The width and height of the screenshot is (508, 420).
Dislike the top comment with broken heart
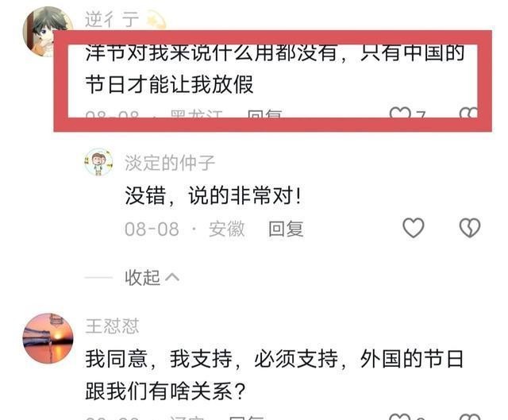468,113
